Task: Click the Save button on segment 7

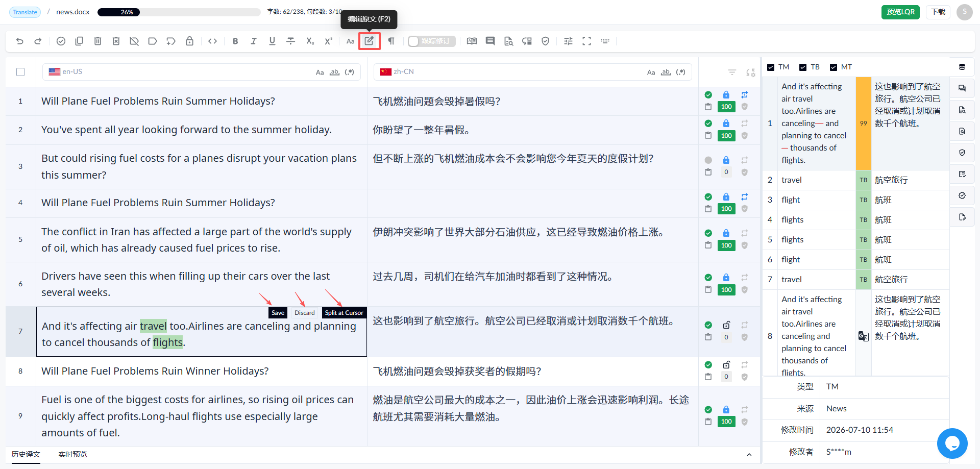Action: pos(278,313)
